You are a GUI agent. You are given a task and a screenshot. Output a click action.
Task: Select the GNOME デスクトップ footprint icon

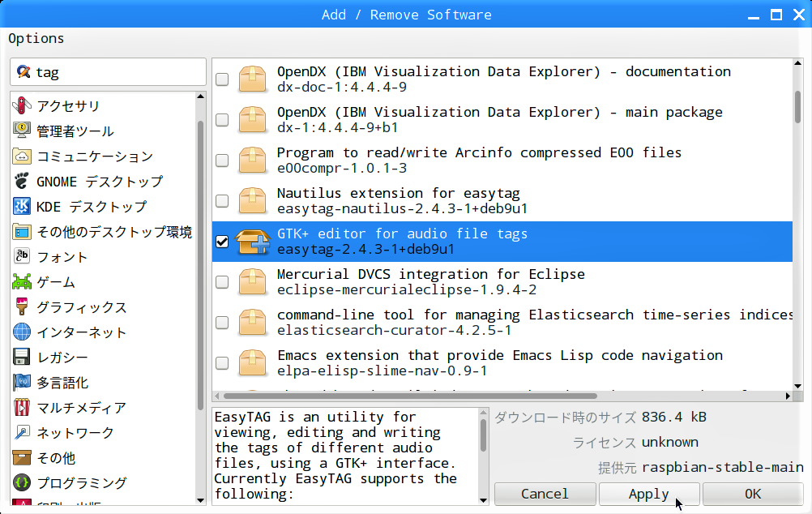(x=22, y=181)
